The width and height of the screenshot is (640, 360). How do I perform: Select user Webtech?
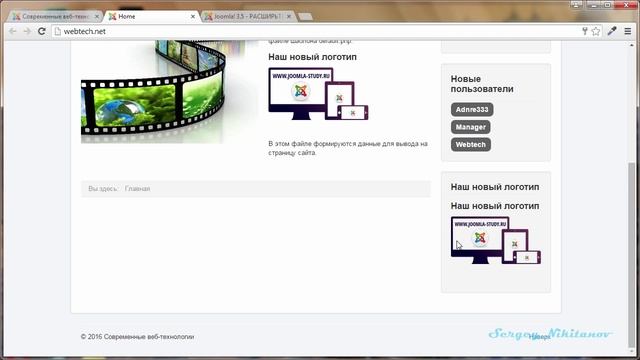click(x=471, y=144)
